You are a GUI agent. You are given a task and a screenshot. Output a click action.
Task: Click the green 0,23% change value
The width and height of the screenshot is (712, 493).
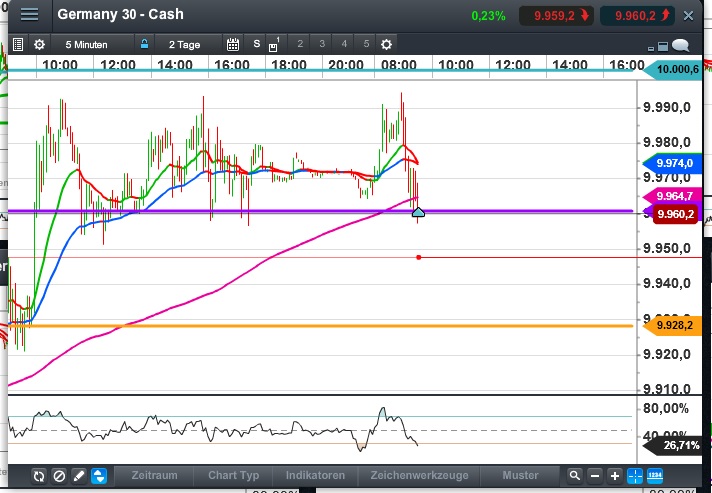pyautogui.click(x=488, y=16)
